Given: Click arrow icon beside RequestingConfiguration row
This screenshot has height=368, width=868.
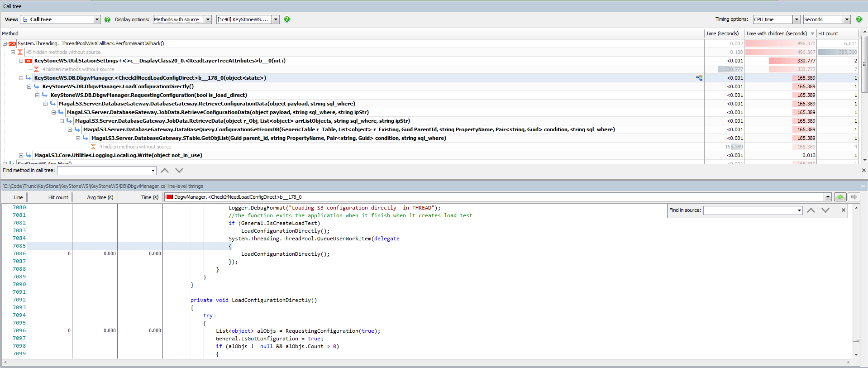Looking at the screenshot, I should pyautogui.click(x=45, y=95).
